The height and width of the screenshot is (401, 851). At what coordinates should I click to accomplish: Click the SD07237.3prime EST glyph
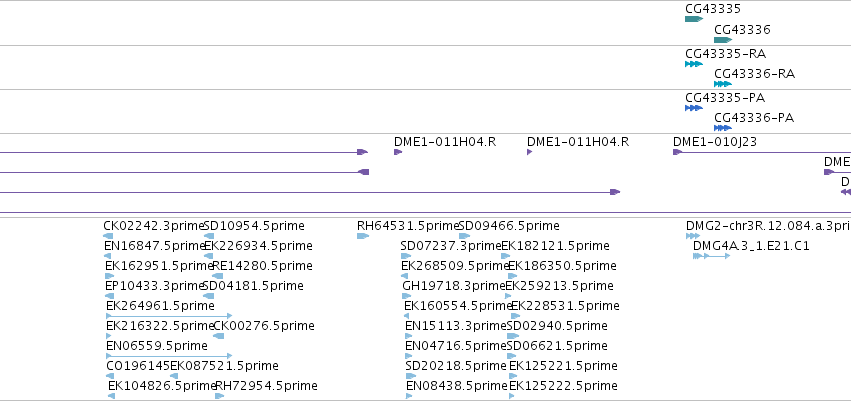pyautogui.click(x=406, y=256)
